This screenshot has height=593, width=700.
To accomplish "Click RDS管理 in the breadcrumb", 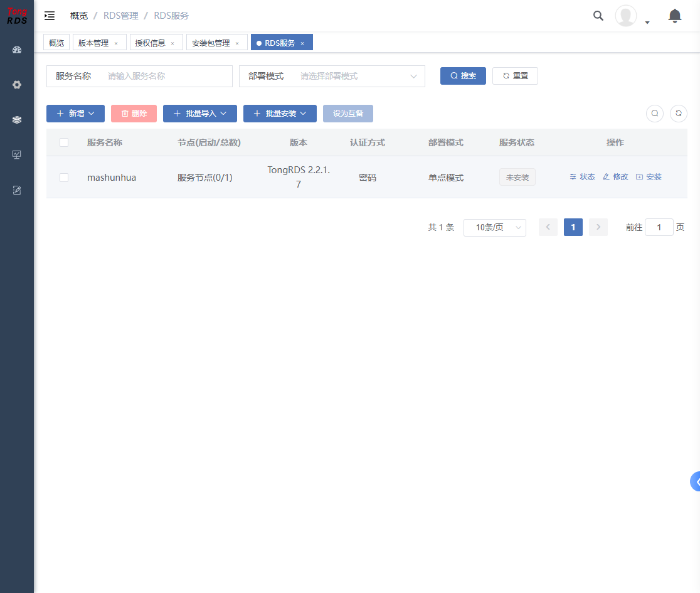I will (x=121, y=16).
